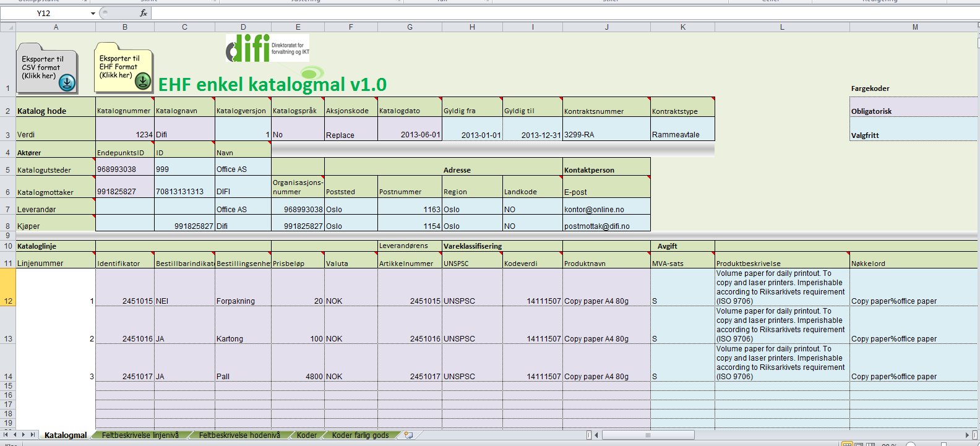Open the Feltbeskrivelse linjenivå sheet tab
This screenshot has width=980, height=446.
point(140,435)
